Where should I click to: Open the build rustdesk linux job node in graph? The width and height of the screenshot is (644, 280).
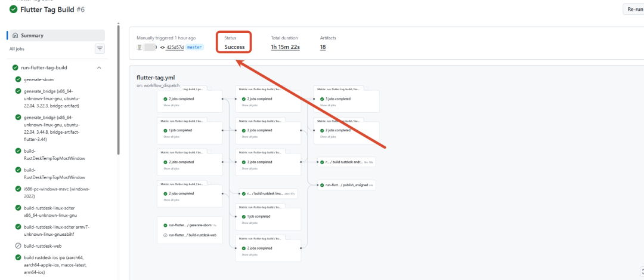[268, 193]
